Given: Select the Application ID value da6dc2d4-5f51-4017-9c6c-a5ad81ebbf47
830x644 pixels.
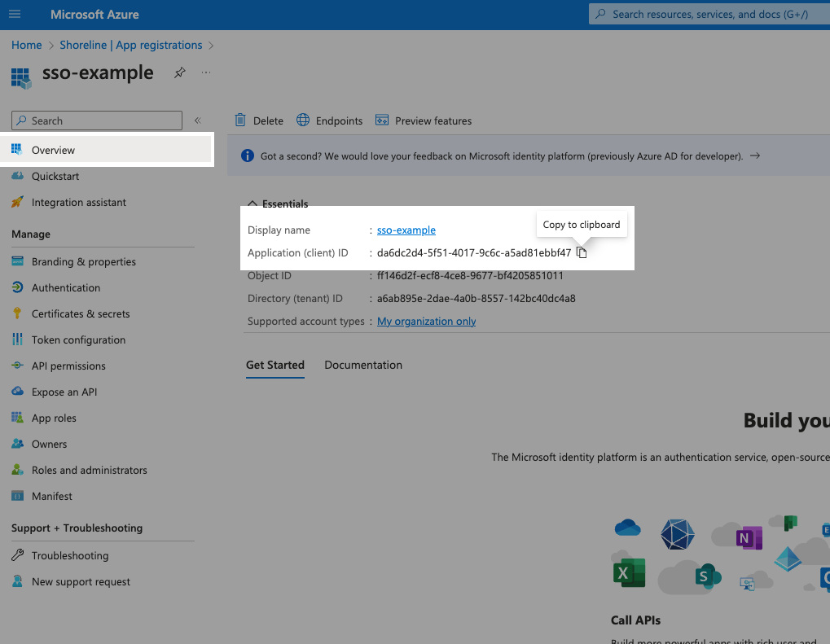Looking at the screenshot, I should click(x=474, y=253).
